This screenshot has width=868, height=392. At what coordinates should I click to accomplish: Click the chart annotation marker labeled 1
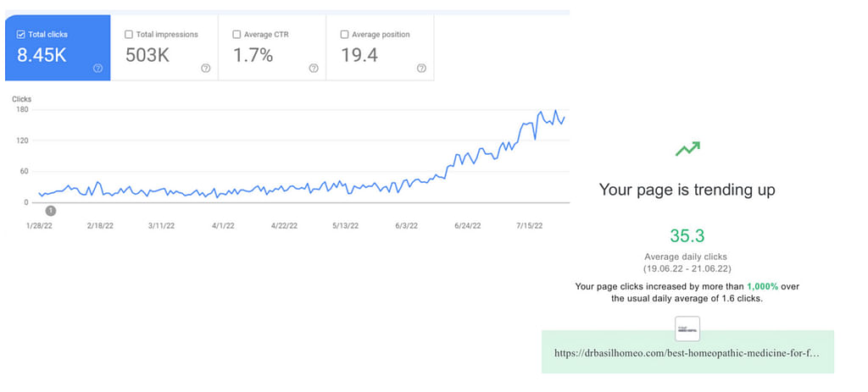(51, 210)
